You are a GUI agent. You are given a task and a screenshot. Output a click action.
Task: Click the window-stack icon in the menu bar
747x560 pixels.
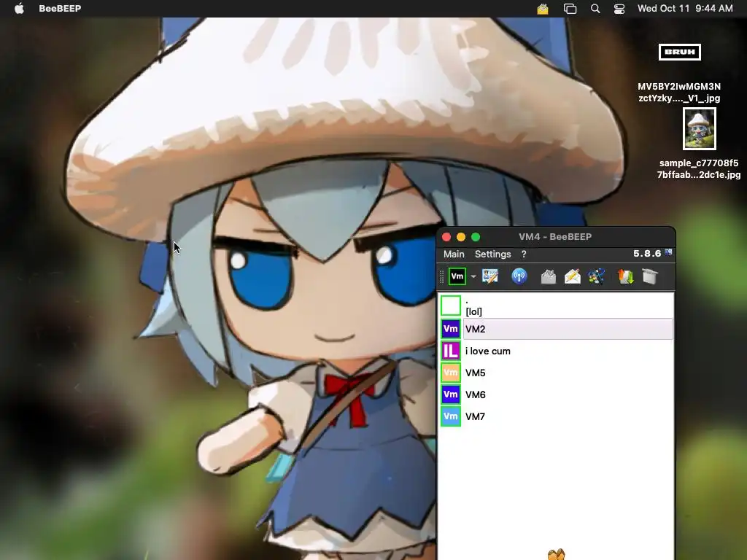tap(570, 9)
